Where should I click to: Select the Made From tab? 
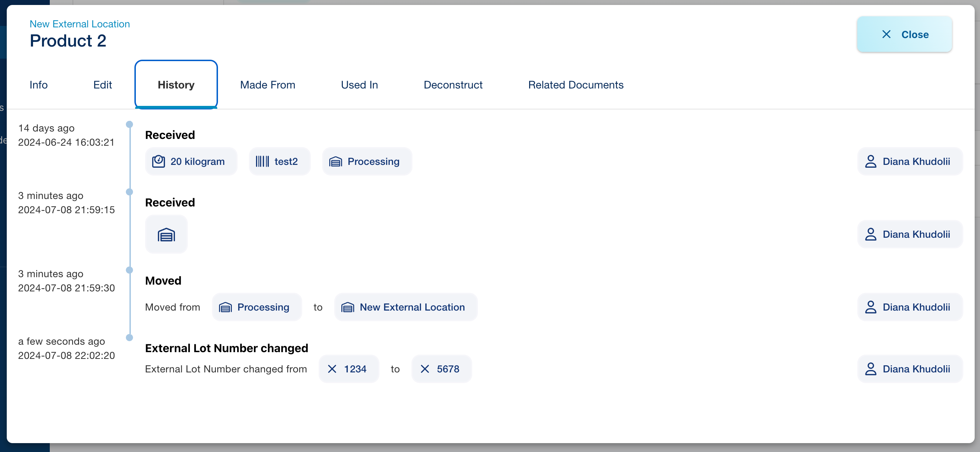pyautogui.click(x=267, y=85)
